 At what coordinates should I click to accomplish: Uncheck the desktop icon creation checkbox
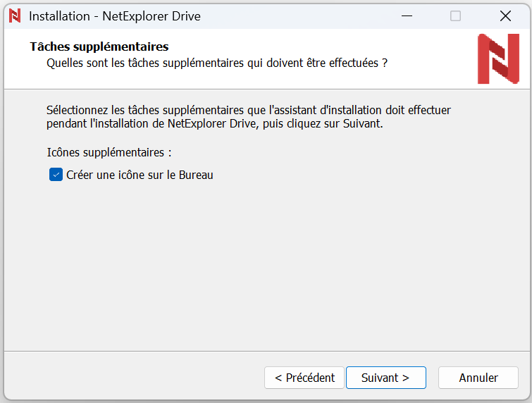(x=56, y=175)
